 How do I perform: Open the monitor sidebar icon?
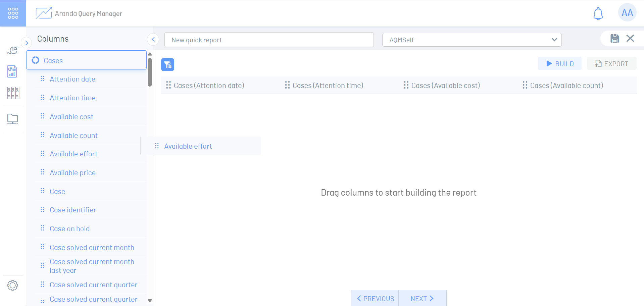tap(13, 119)
